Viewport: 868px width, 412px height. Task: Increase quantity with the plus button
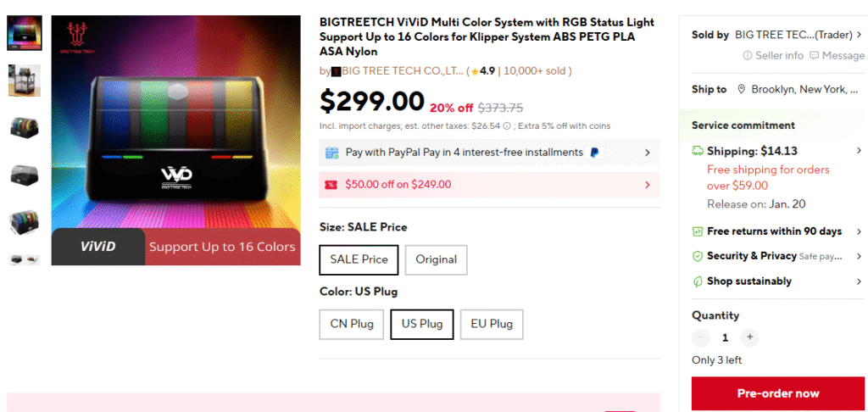point(749,337)
